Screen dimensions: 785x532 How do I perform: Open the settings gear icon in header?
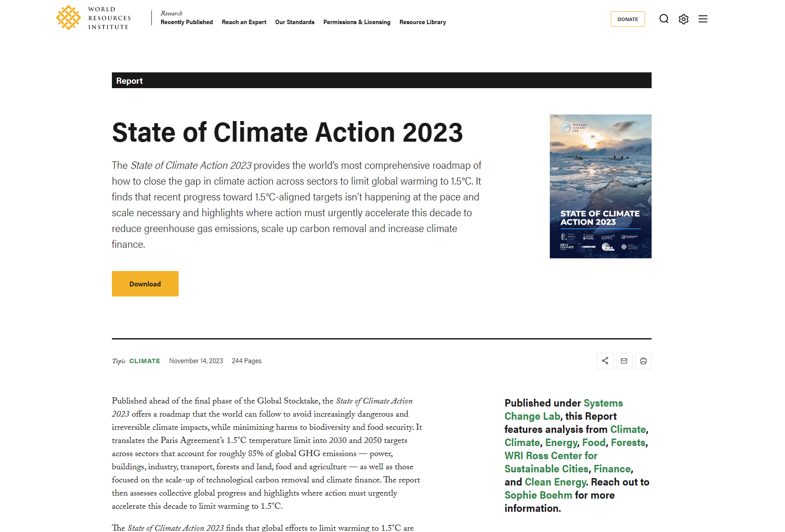[x=683, y=19]
